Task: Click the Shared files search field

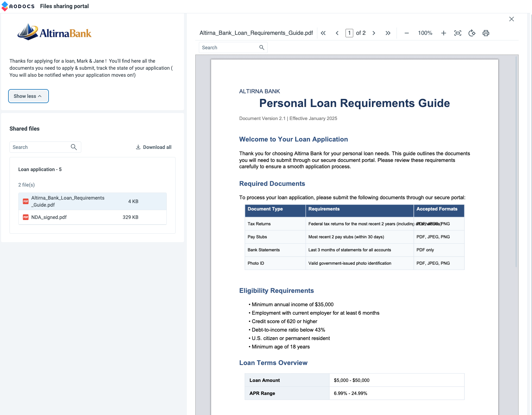Action: [45, 147]
